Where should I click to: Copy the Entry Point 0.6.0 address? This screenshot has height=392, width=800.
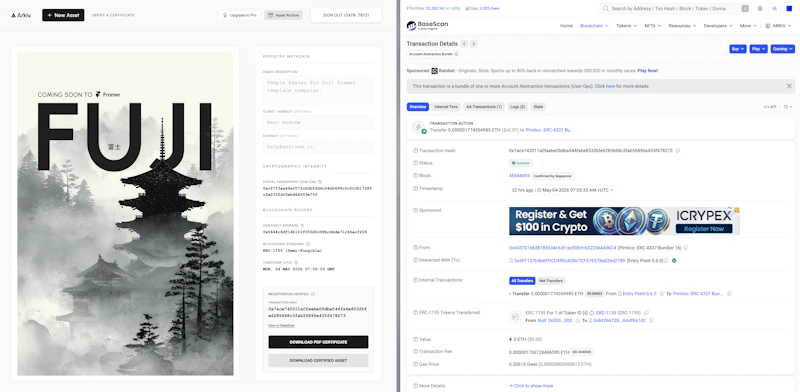(667, 260)
